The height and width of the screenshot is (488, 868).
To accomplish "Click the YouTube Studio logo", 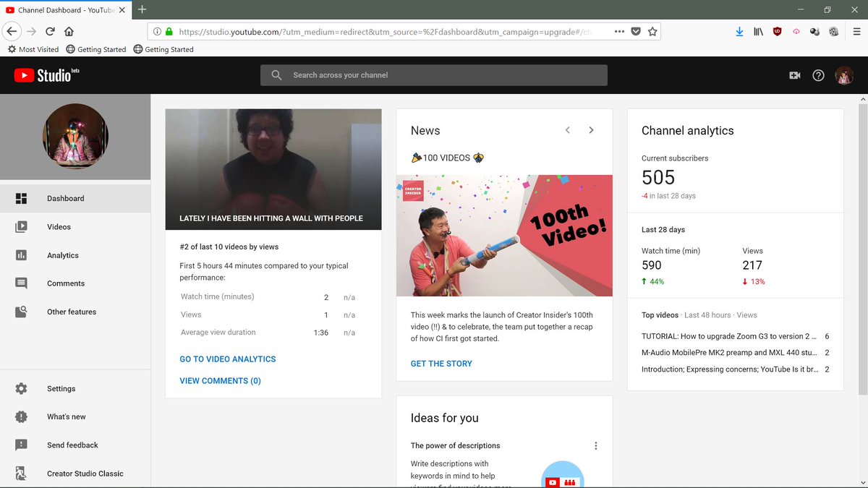I will (x=46, y=74).
